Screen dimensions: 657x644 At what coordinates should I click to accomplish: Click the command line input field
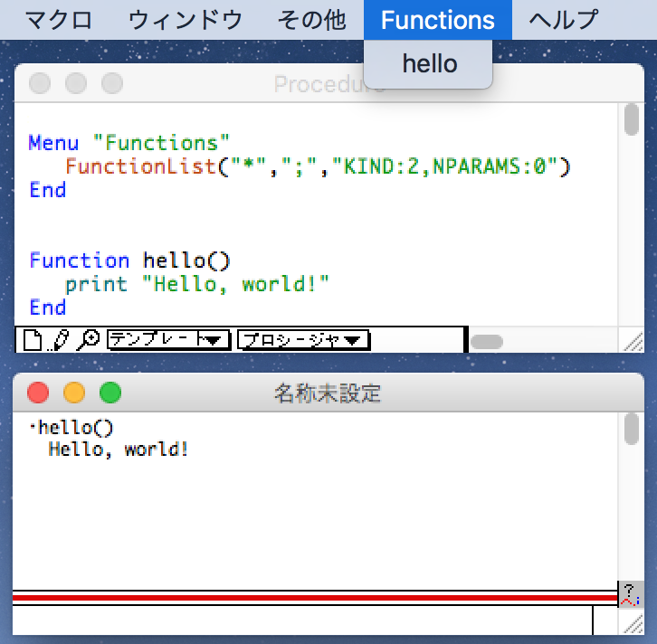(x=302, y=620)
